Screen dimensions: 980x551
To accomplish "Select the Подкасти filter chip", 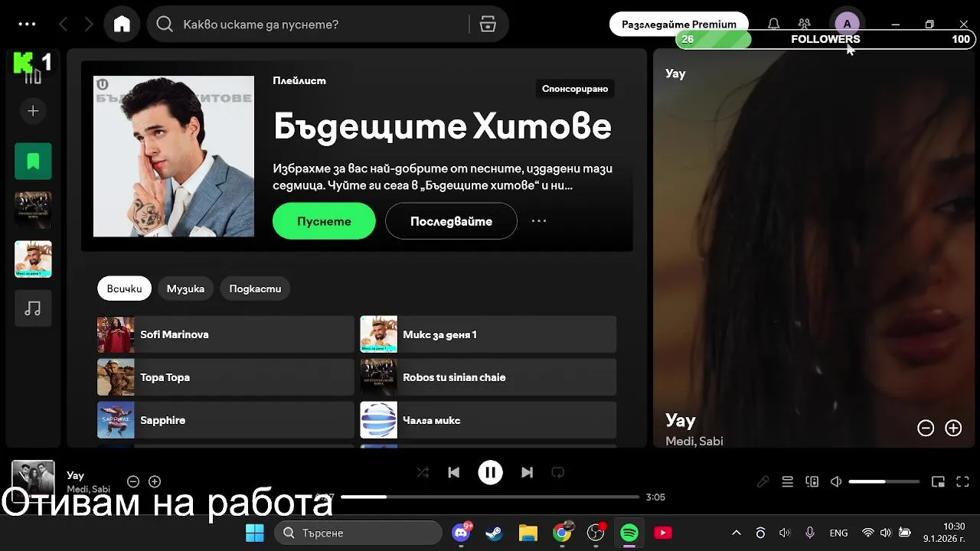I will (x=255, y=289).
